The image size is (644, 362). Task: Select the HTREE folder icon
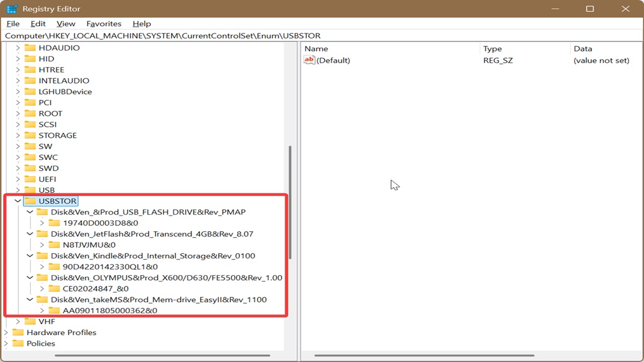click(30, 70)
